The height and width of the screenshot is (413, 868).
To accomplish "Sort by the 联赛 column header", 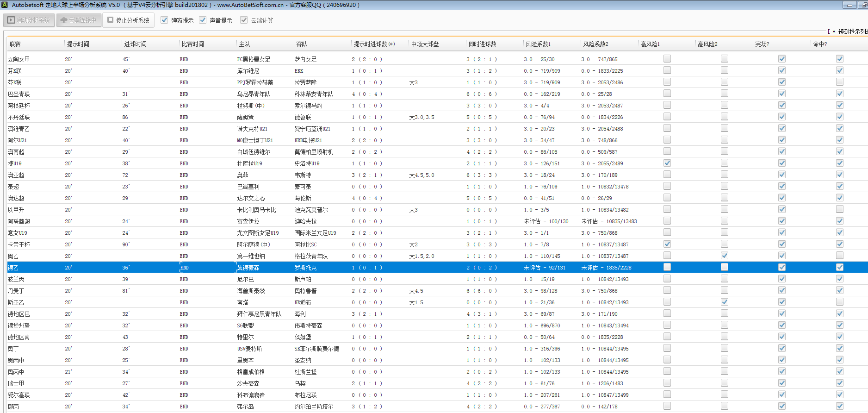I will tap(15, 44).
